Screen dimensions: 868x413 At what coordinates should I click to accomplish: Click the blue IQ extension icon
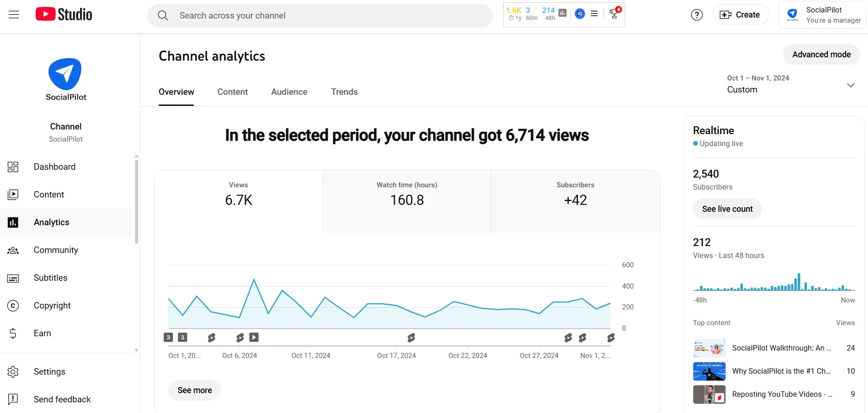pyautogui.click(x=579, y=14)
